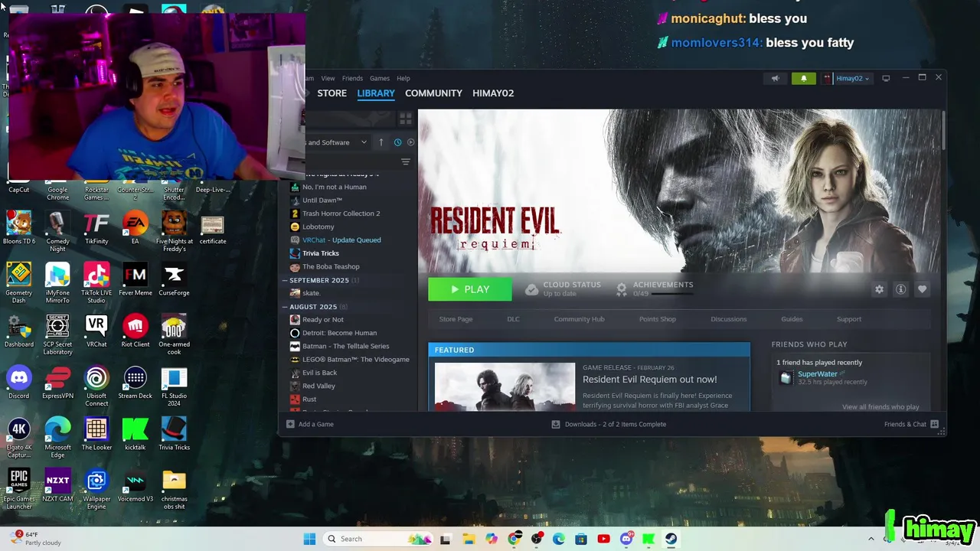Select The Boba Teashop in library
Viewport: 980px width, 551px height.
click(x=331, y=266)
